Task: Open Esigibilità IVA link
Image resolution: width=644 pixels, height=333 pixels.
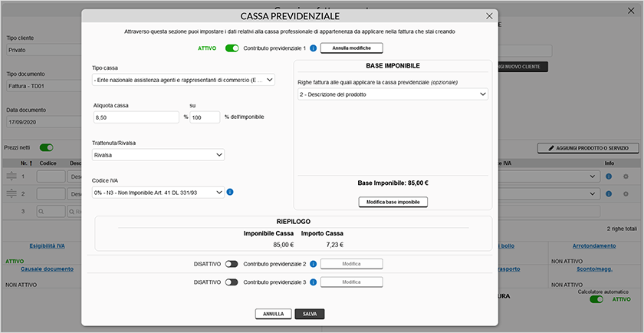Action: (x=47, y=246)
